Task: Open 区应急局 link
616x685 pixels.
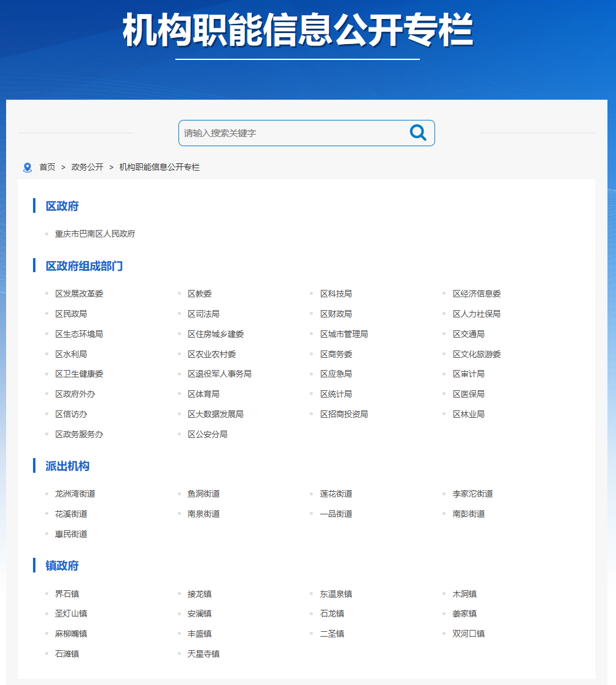Action: point(335,374)
